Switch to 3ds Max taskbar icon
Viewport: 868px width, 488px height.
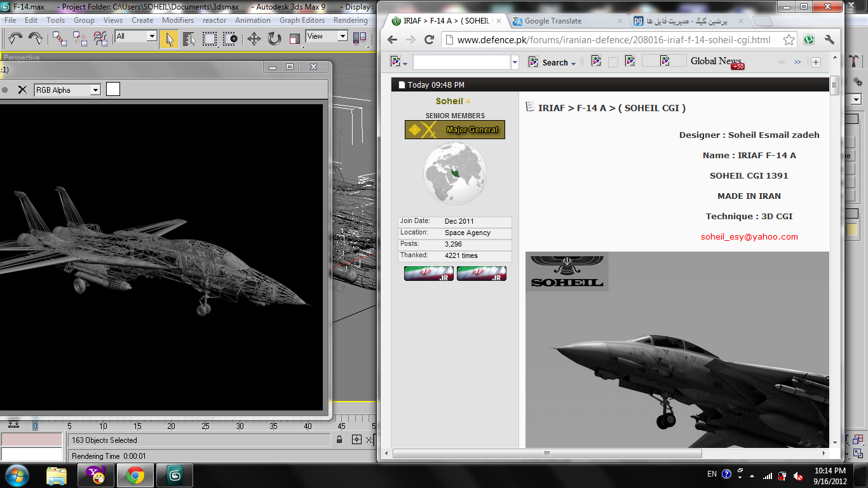point(175,475)
